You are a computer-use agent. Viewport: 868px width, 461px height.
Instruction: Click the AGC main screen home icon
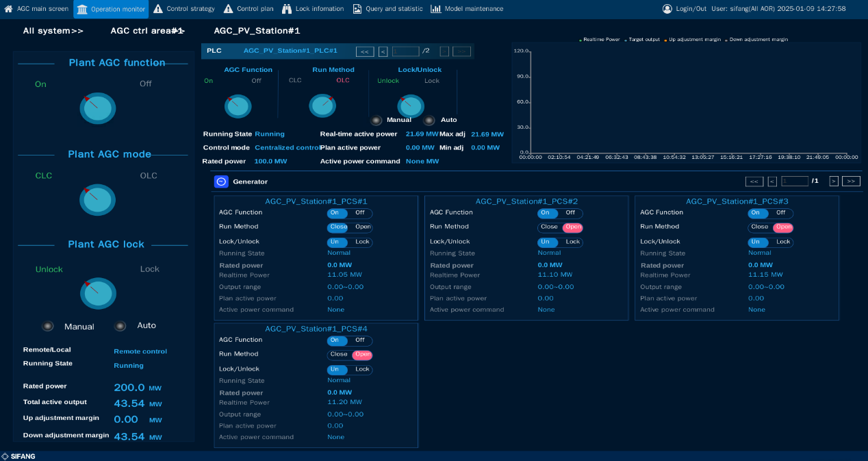click(9, 9)
